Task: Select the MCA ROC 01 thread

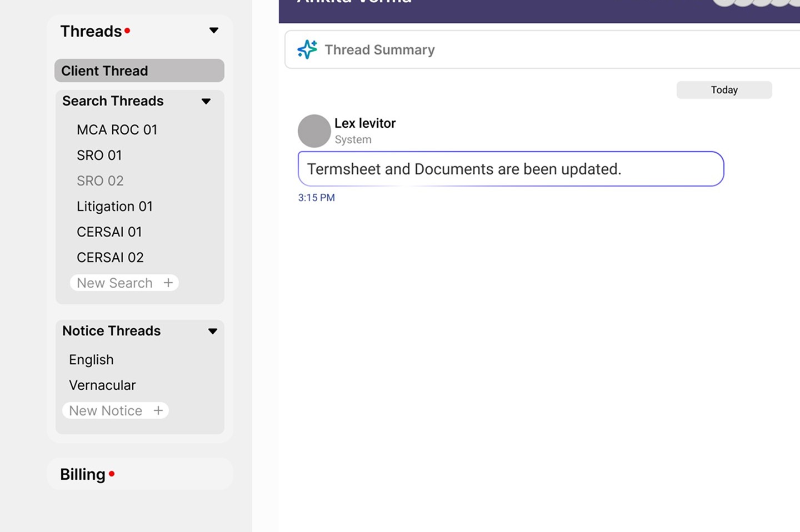Action: [117, 129]
